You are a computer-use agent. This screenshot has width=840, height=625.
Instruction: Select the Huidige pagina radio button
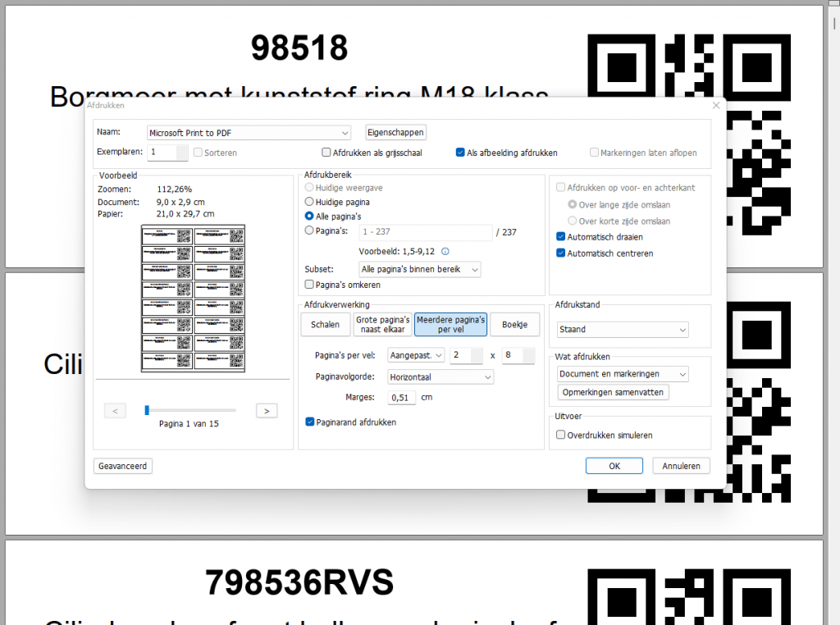pyautogui.click(x=309, y=202)
